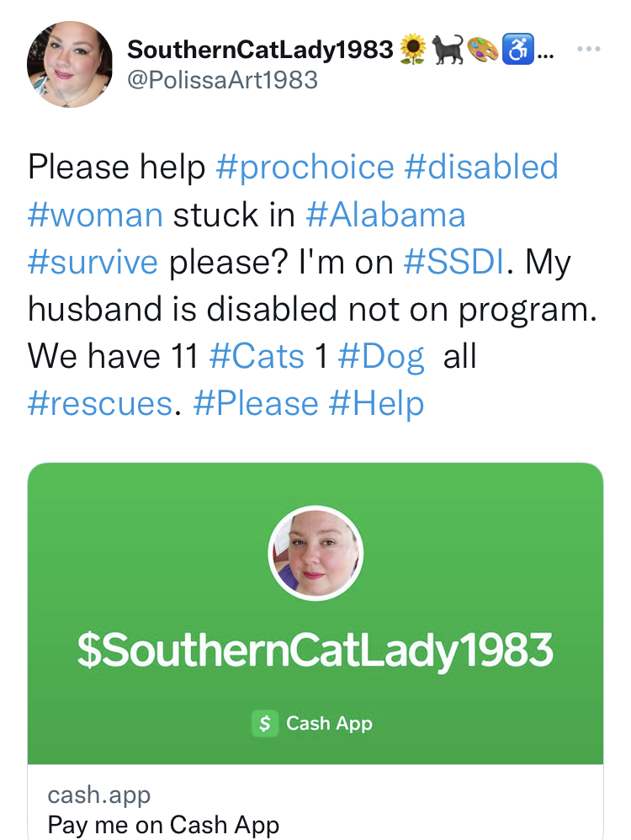The image size is (631, 840).
Task: Click the @PolissaArt1983 handle
Action: point(222,80)
